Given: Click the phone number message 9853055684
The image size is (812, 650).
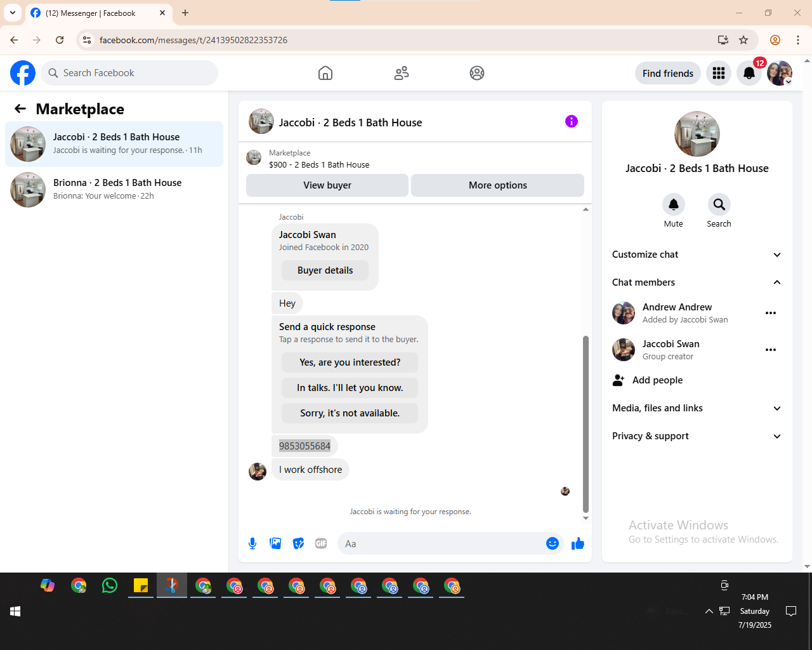Looking at the screenshot, I should point(304,446).
